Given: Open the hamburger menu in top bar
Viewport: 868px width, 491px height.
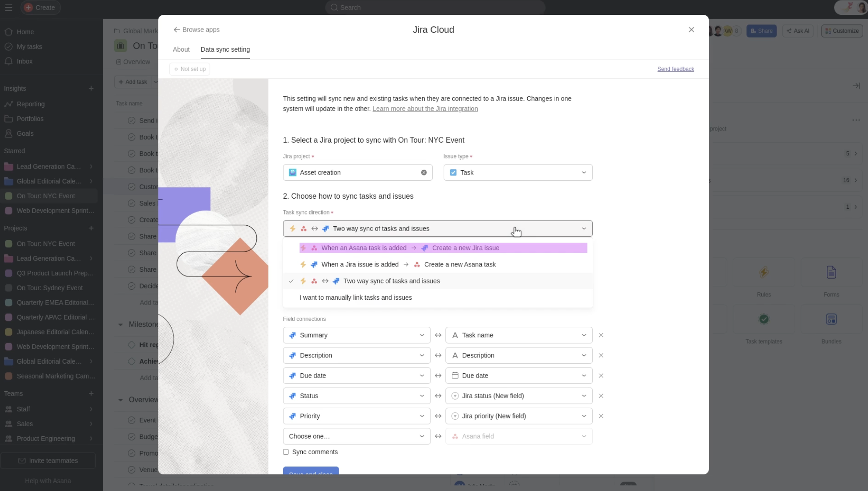Looking at the screenshot, I should 8,7.
